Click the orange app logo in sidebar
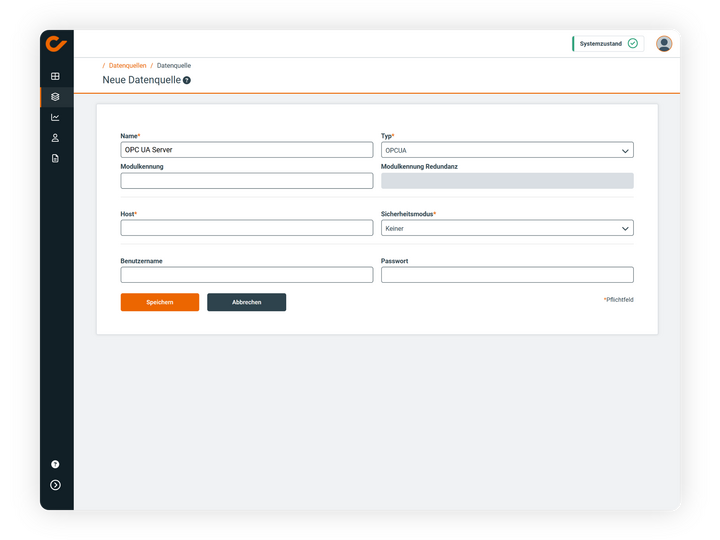This screenshot has width=720, height=540. (56, 44)
